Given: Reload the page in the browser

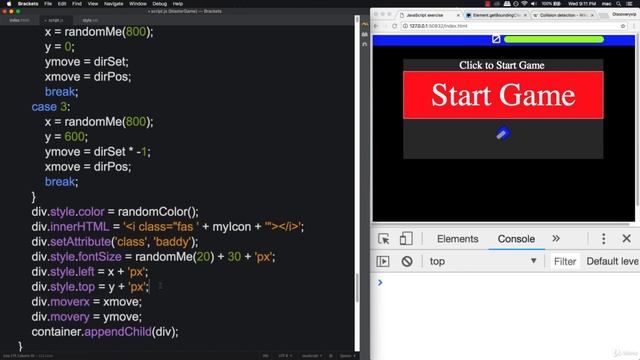Looking at the screenshot, I should point(394,26).
